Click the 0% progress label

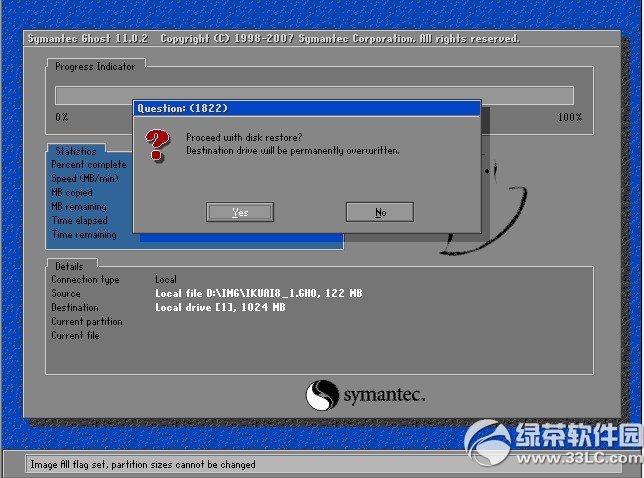[x=61, y=117]
